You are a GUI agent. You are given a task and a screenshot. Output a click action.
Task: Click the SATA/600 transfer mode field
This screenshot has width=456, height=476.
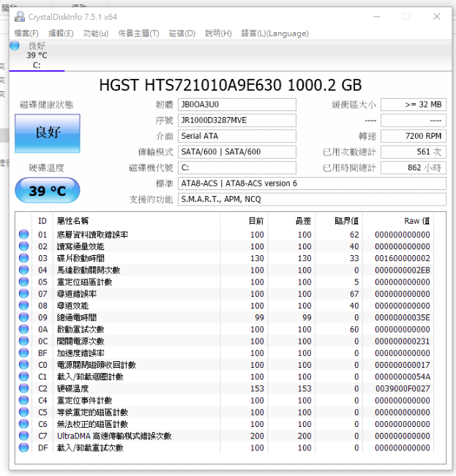[x=237, y=152]
